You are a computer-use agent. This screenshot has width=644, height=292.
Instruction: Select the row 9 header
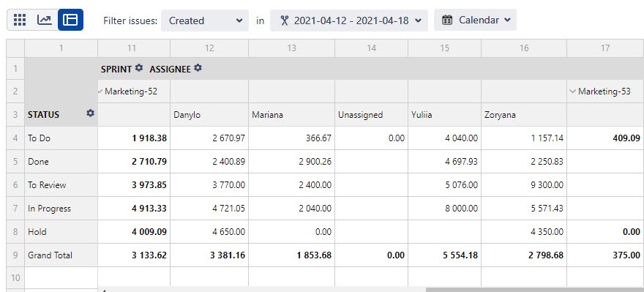coord(15,255)
